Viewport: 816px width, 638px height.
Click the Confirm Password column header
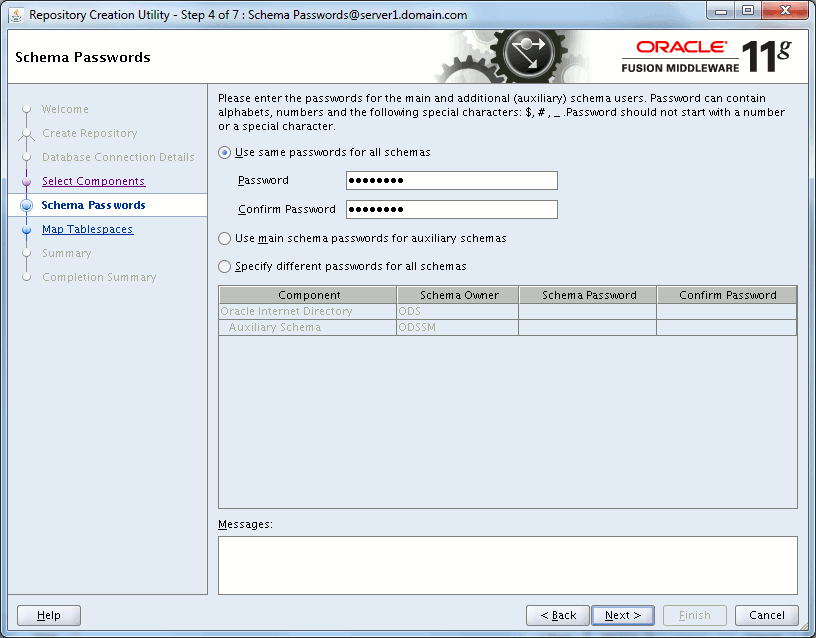pyautogui.click(x=727, y=295)
